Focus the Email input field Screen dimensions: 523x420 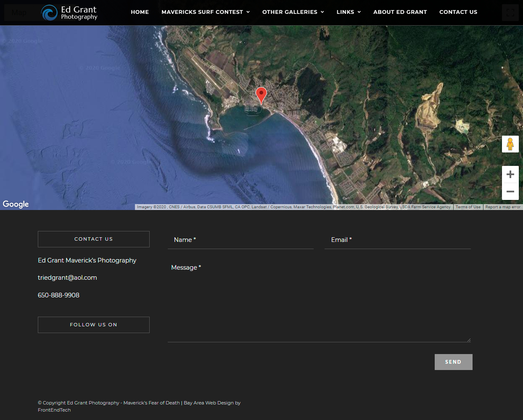(x=397, y=240)
